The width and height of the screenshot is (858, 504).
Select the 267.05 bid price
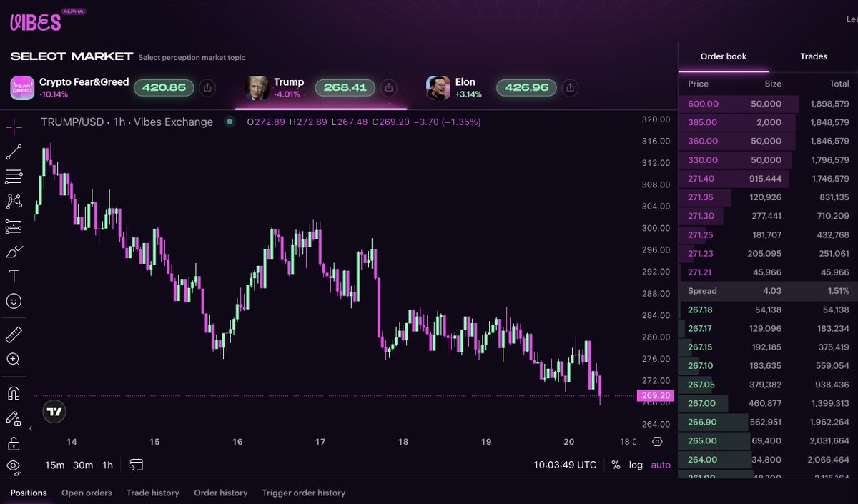pos(701,385)
